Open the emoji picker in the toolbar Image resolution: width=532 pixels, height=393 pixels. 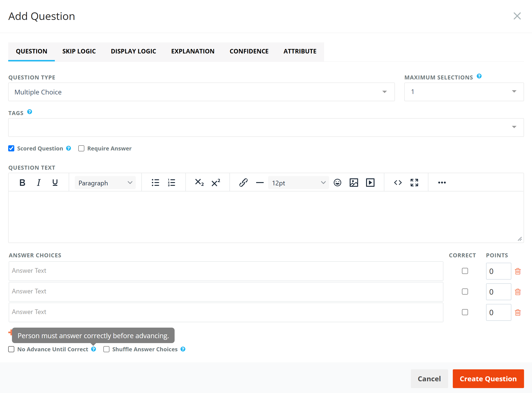tap(337, 183)
